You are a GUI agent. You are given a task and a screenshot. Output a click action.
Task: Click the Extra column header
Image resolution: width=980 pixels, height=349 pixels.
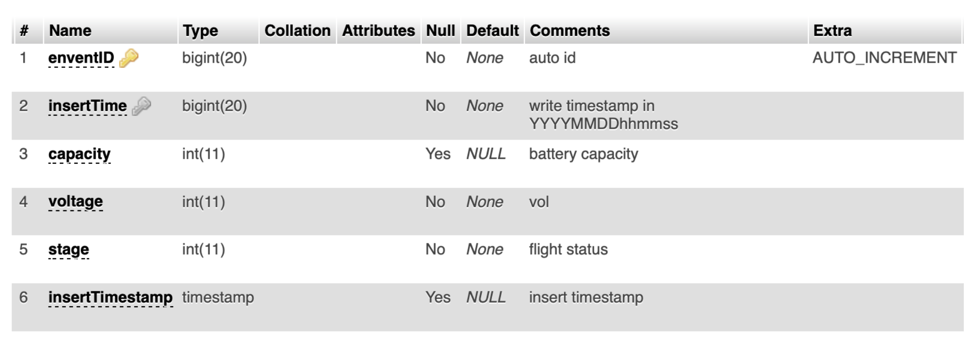tap(832, 31)
